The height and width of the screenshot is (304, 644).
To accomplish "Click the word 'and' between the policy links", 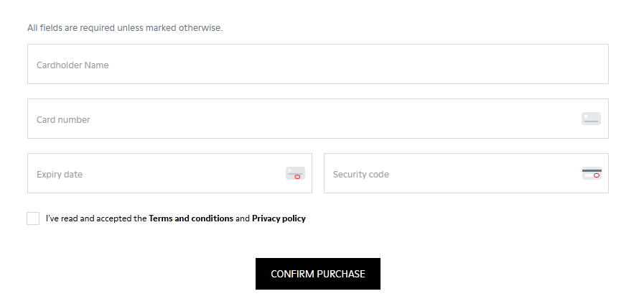I will point(243,218).
